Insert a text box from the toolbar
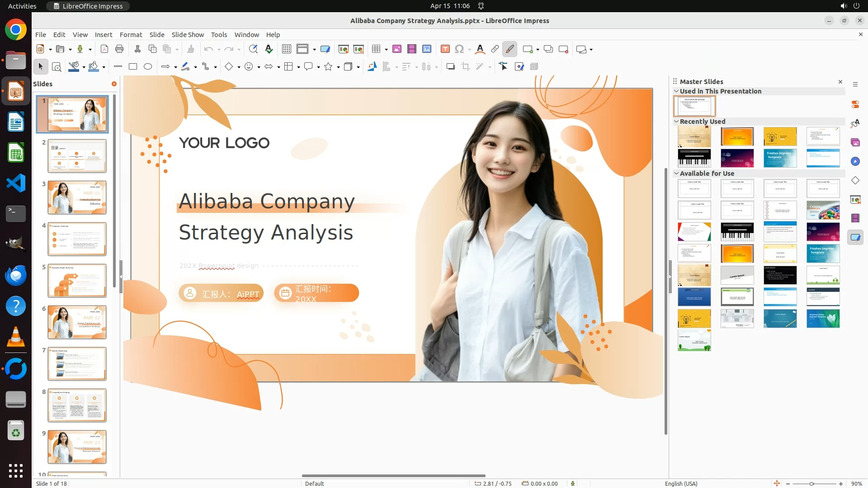 coord(445,49)
